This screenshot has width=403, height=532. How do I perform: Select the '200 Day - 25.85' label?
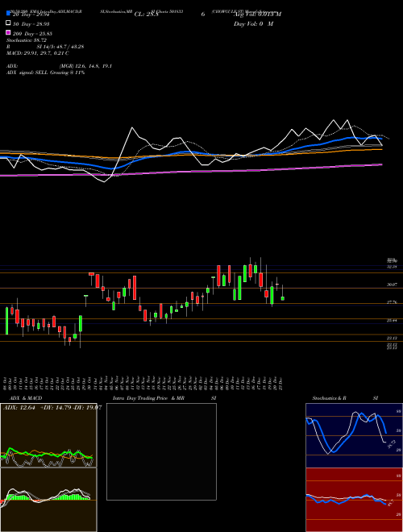(x=32, y=34)
